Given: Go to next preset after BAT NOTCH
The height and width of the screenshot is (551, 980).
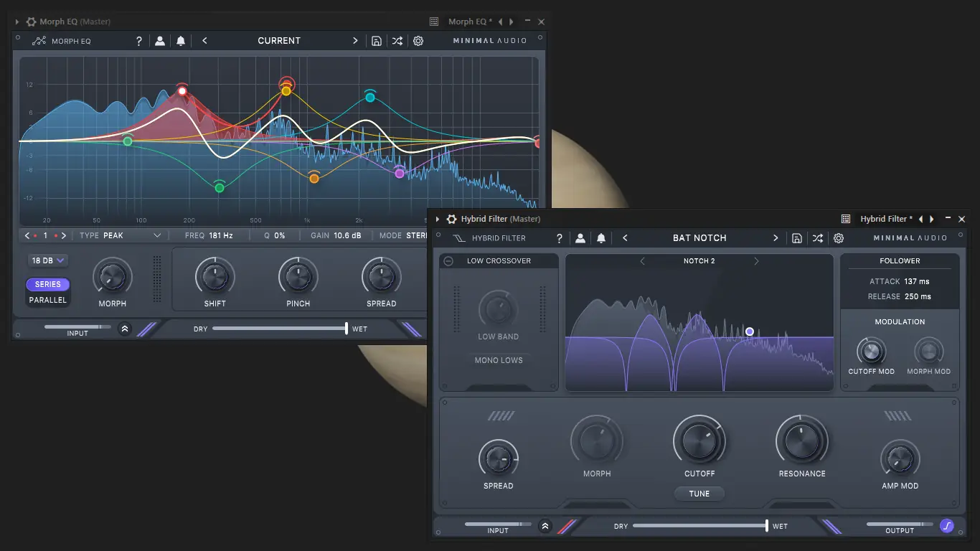Looking at the screenshot, I should click(776, 238).
